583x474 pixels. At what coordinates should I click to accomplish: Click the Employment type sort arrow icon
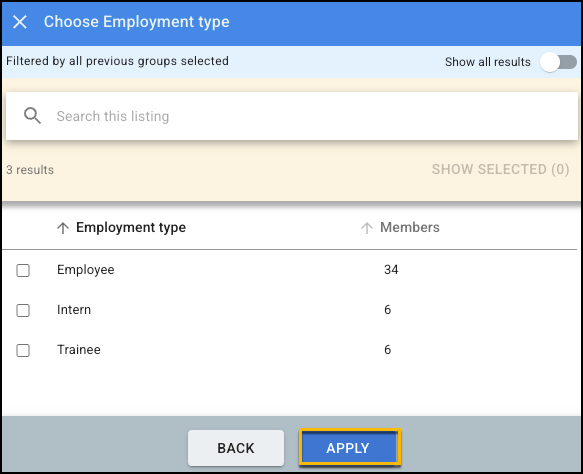pyautogui.click(x=63, y=228)
